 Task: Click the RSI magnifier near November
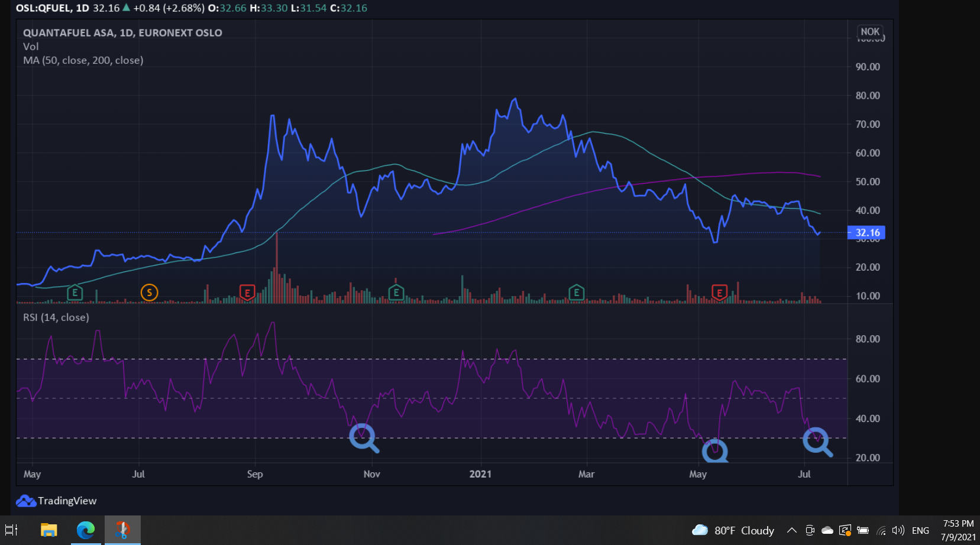tap(364, 439)
